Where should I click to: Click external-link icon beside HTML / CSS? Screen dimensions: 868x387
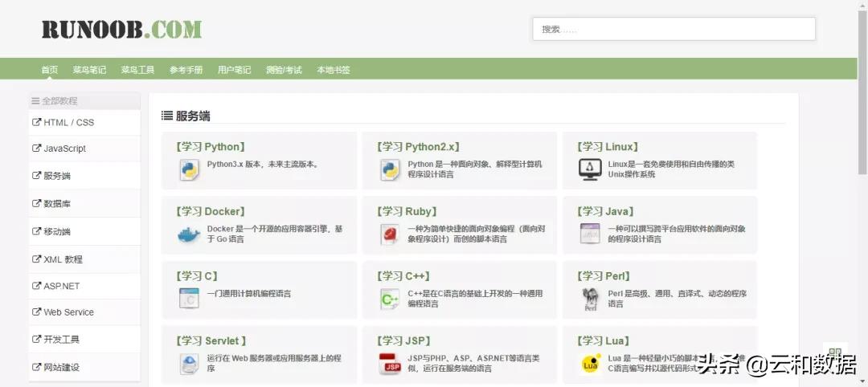click(x=36, y=122)
